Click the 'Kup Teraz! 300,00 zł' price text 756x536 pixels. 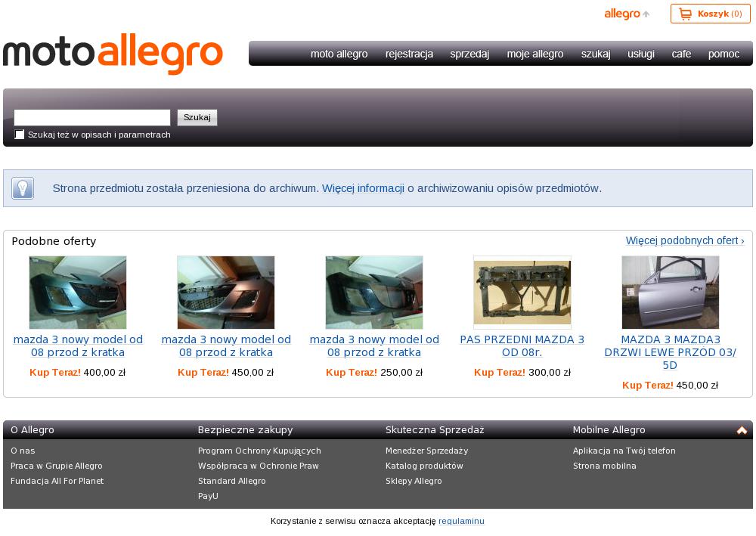522,372
